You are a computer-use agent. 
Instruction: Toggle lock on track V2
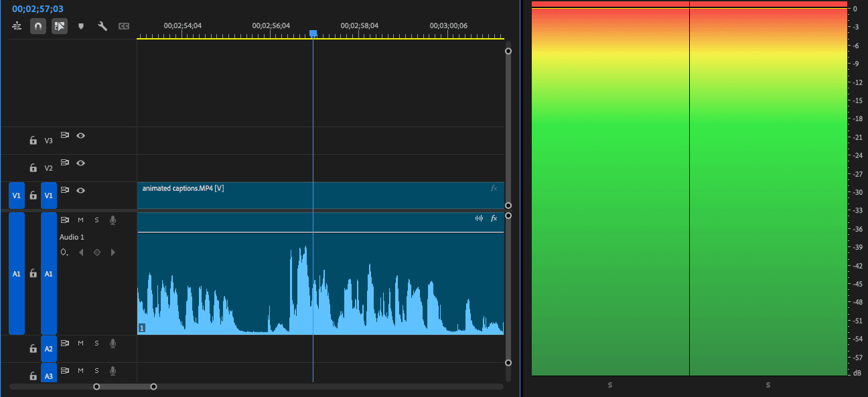[33, 168]
